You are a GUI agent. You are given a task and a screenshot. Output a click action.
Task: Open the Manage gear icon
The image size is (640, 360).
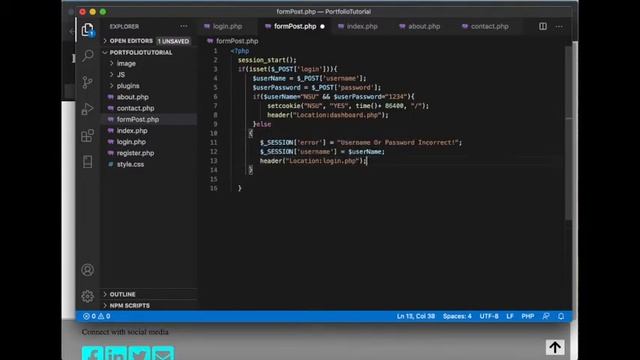click(x=87, y=296)
